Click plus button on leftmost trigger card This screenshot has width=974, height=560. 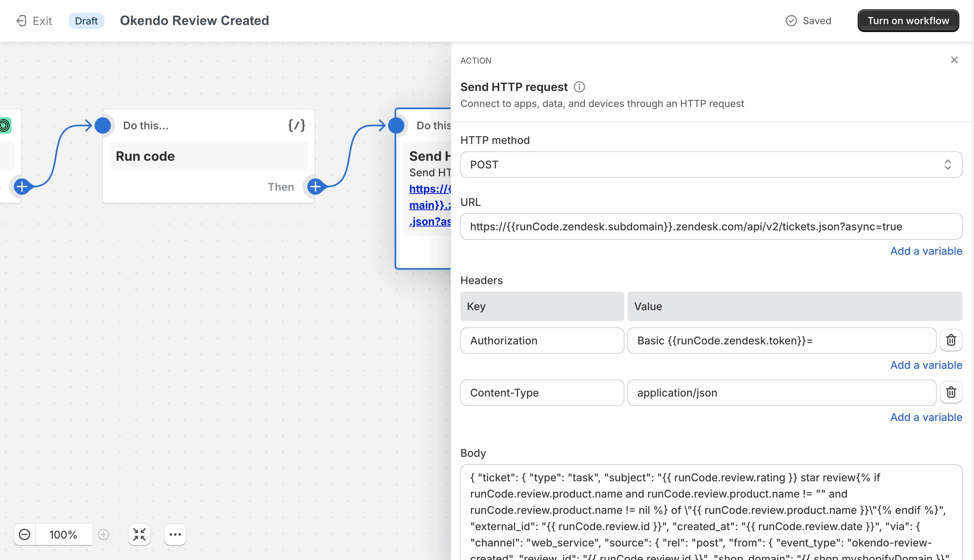pos(22,187)
